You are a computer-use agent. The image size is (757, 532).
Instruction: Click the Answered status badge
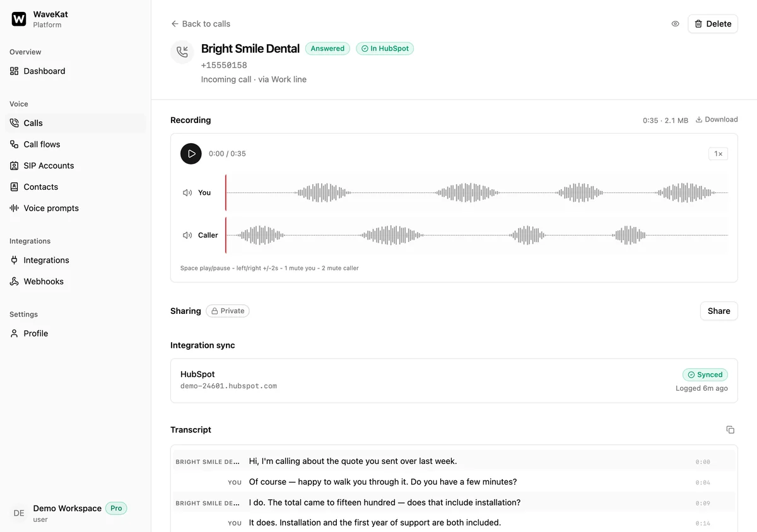pyautogui.click(x=327, y=49)
